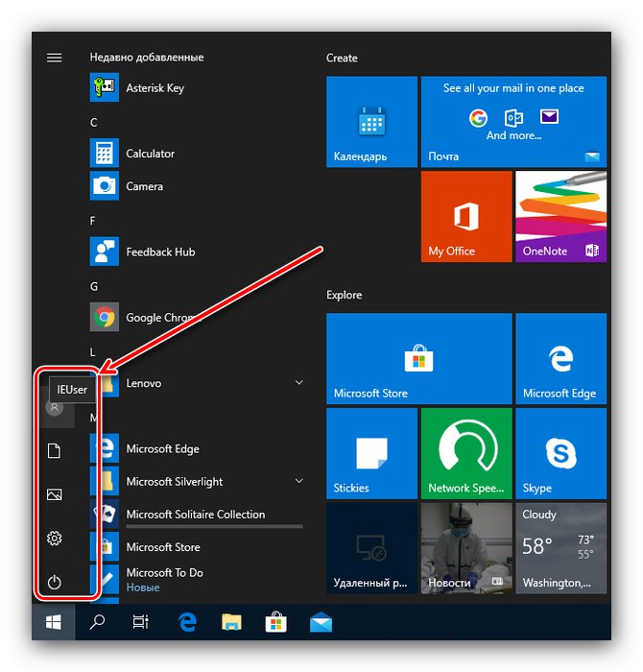The height and width of the screenshot is (672, 643).
Task: Launch the Feedback Hub icon
Action: pyautogui.click(x=104, y=252)
